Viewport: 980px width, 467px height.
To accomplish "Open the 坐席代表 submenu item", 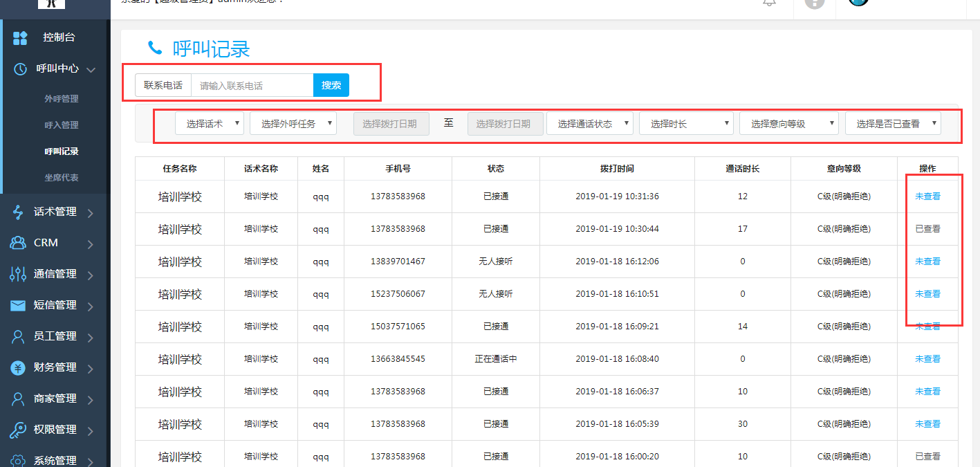I will (x=62, y=178).
